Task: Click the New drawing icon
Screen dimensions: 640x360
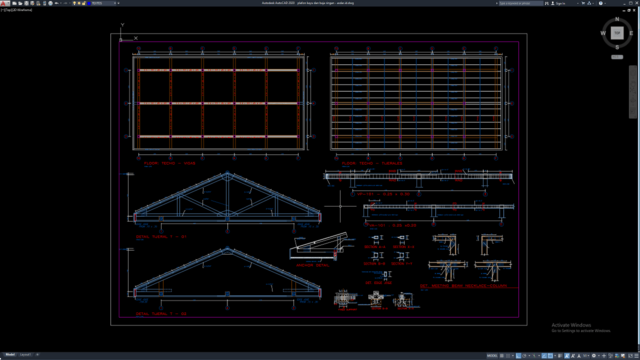Action: click(14, 3)
